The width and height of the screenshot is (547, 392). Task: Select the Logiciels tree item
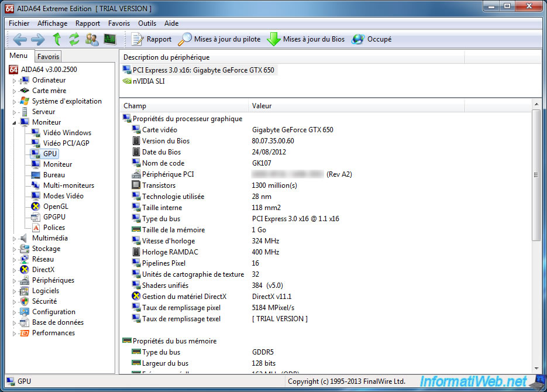(x=46, y=291)
